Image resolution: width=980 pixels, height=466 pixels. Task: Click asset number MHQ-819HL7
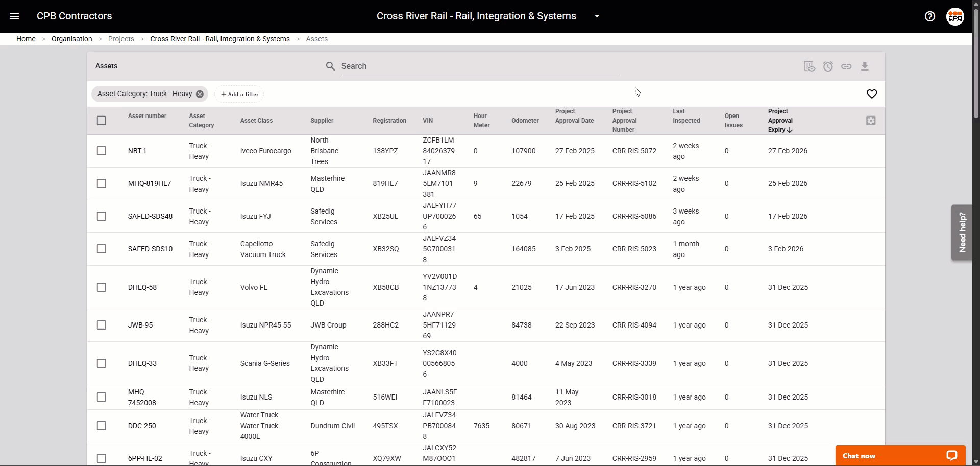click(150, 183)
